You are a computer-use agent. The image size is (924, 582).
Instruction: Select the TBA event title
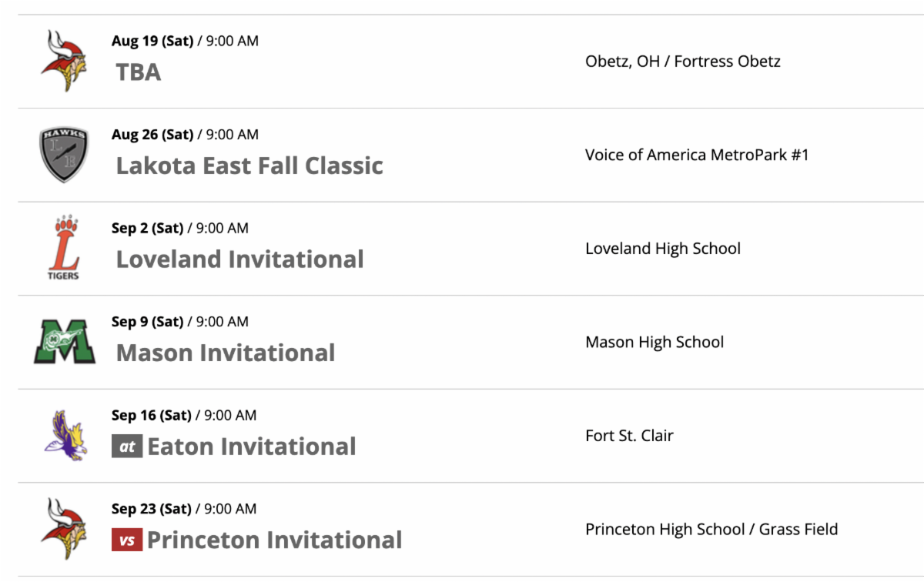coord(139,72)
